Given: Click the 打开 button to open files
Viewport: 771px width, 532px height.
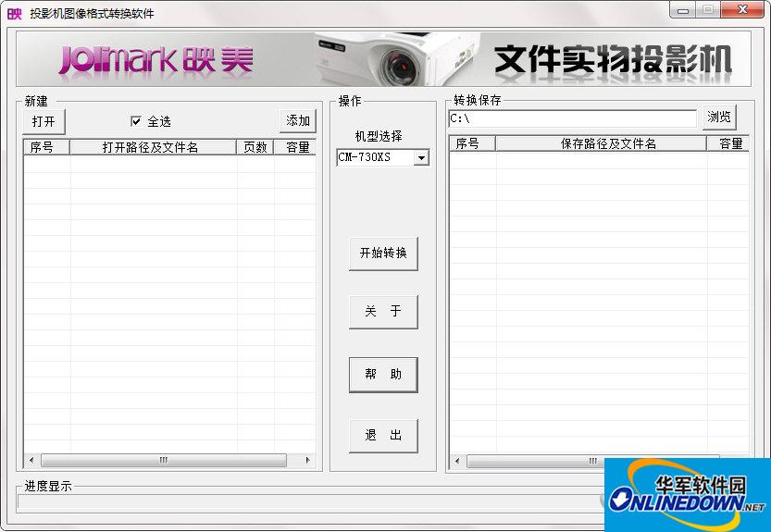Looking at the screenshot, I should (44, 121).
